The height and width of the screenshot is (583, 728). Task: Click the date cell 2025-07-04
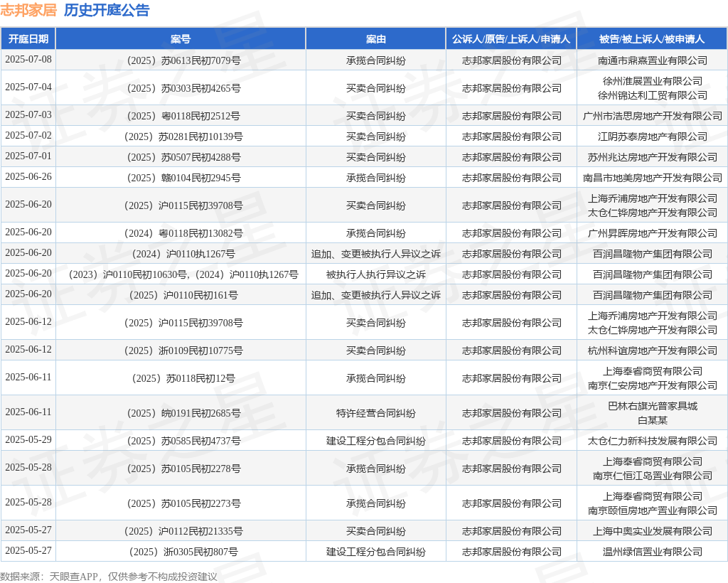click(28, 87)
